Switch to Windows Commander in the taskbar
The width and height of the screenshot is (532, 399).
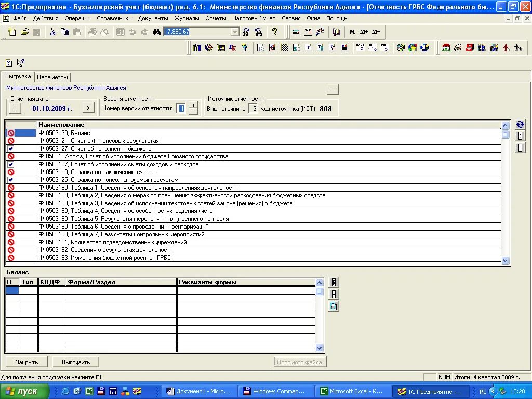(x=276, y=391)
